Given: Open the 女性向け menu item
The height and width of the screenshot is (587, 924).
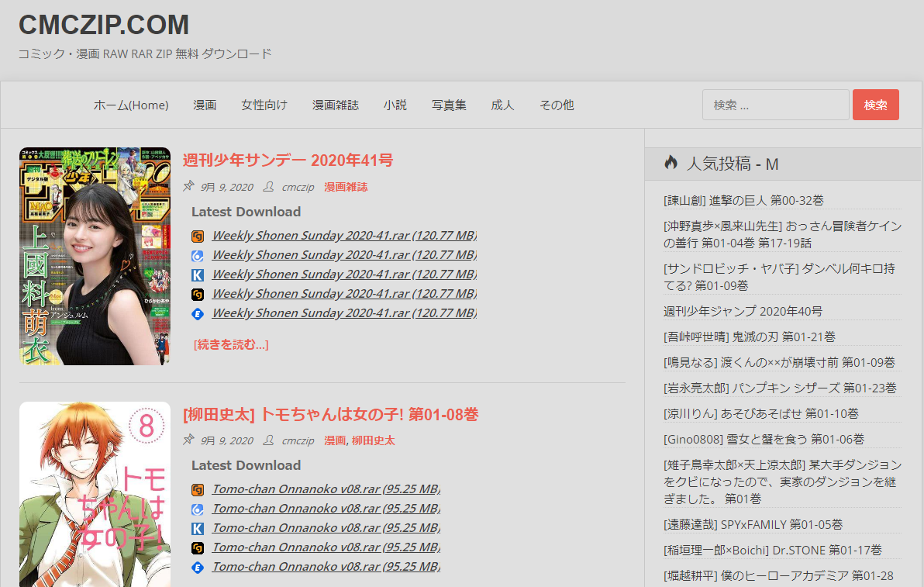Looking at the screenshot, I should tap(264, 105).
